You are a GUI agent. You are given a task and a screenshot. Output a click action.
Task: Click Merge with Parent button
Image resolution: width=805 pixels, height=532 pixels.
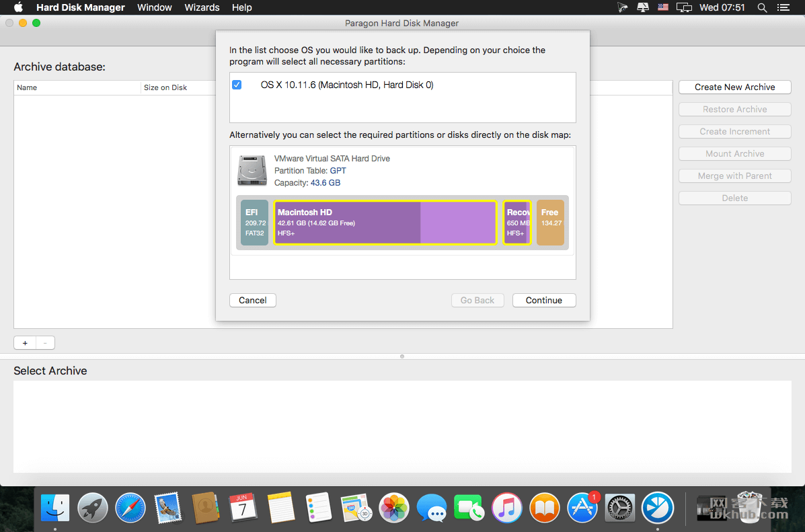[734, 176]
